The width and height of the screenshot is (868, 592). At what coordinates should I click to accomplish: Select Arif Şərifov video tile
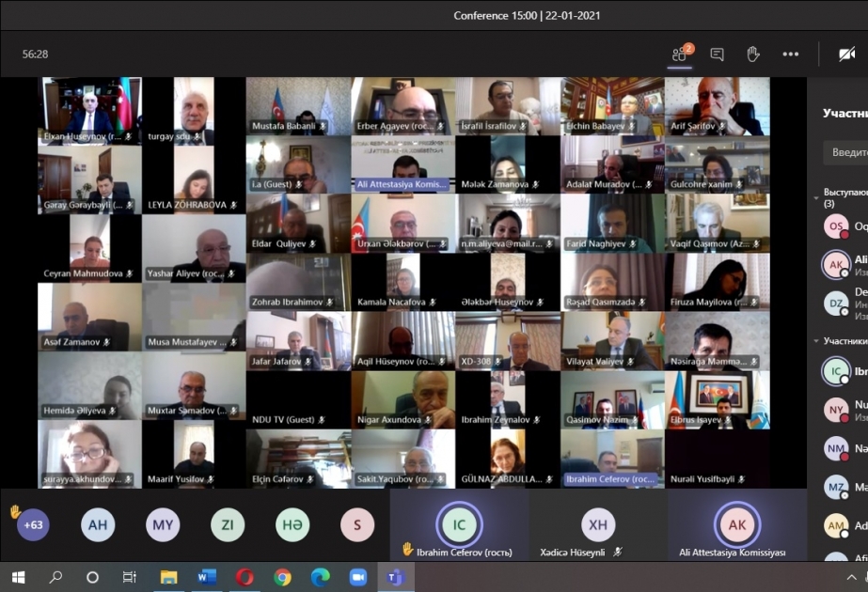[x=718, y=106]
